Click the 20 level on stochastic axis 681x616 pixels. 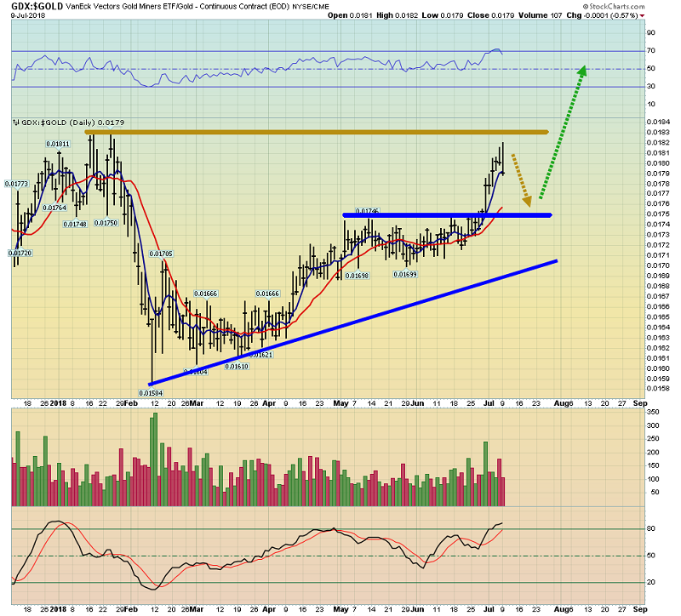651,583
